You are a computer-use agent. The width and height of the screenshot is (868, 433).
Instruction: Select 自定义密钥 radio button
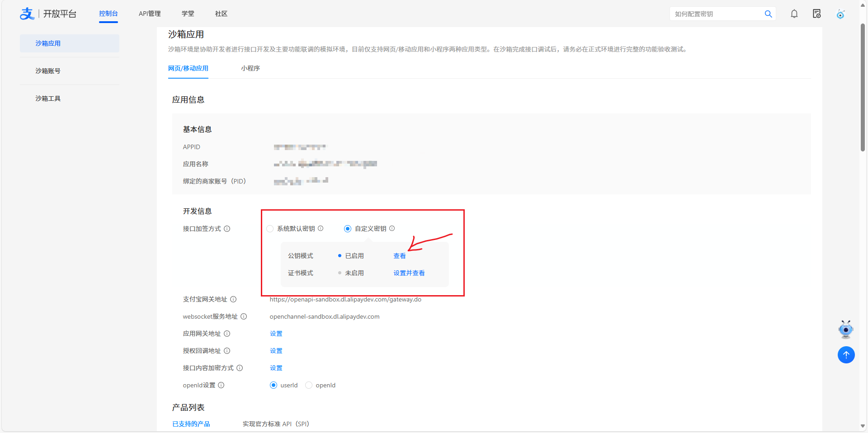coord(348,229)
